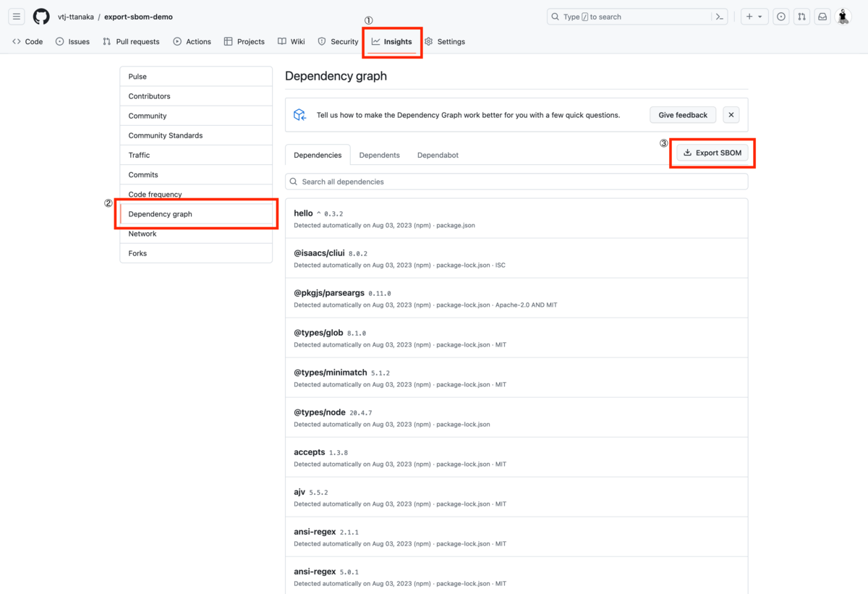The image size is (868, 594).
Task: Check notifications via the inbox icon
Action: click(822, 16)
